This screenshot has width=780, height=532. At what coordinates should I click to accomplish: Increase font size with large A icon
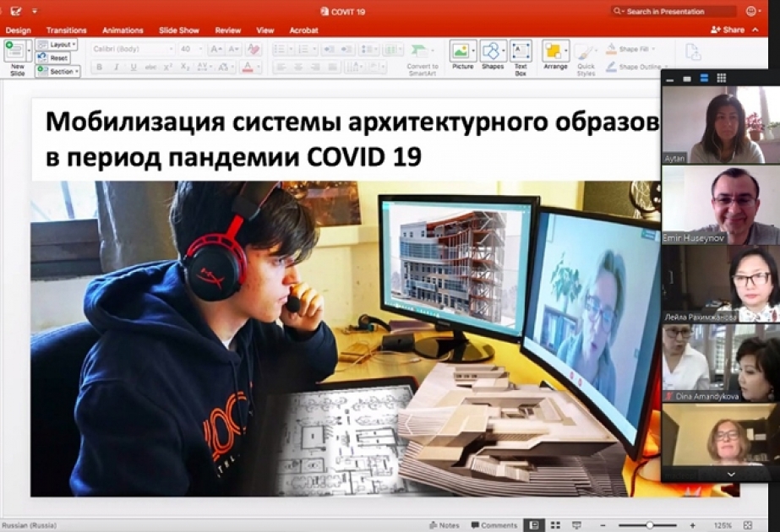coord(215,49)
